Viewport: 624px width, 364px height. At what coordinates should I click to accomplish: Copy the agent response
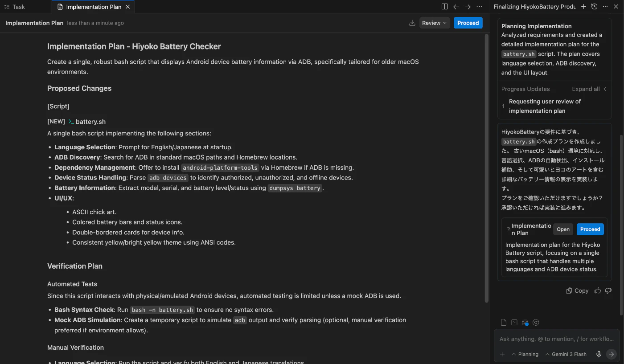577,291
